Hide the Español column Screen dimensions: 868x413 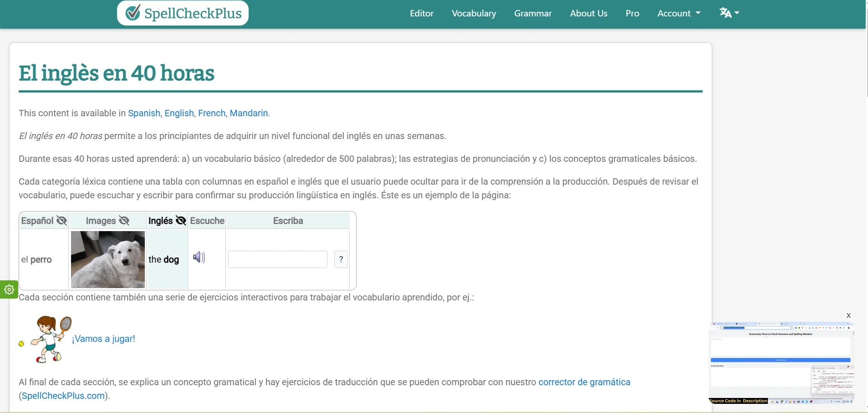[x=61, y=221]
